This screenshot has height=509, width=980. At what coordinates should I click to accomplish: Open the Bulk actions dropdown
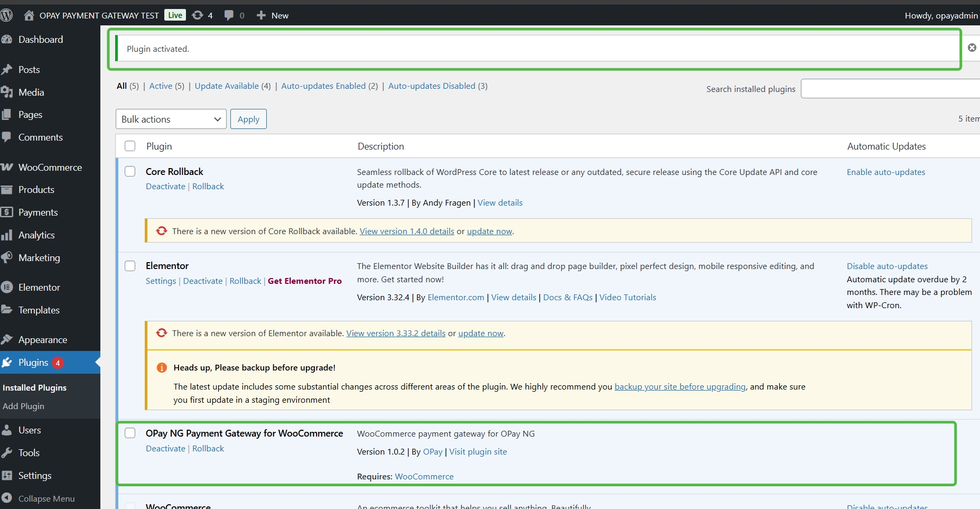coord(170,119)
